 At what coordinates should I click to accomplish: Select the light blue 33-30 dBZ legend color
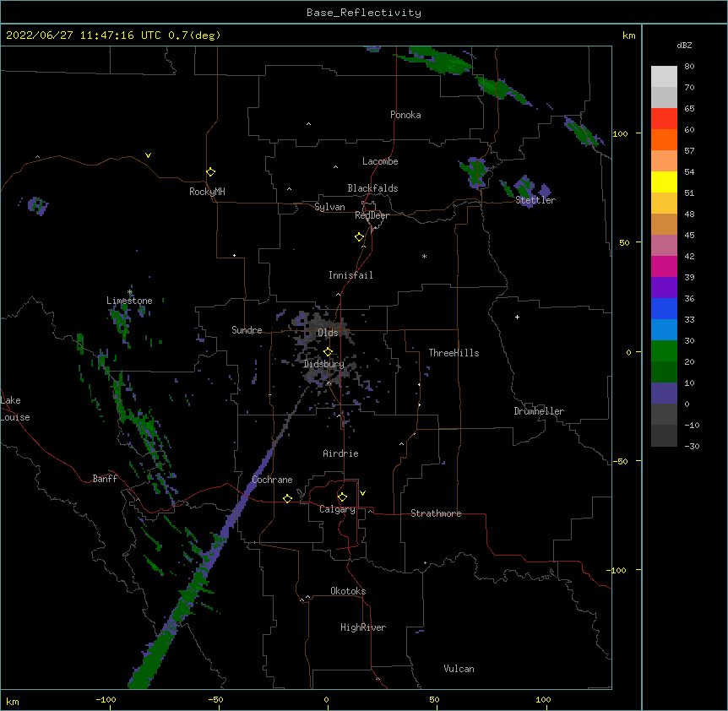tap(664, 330)
